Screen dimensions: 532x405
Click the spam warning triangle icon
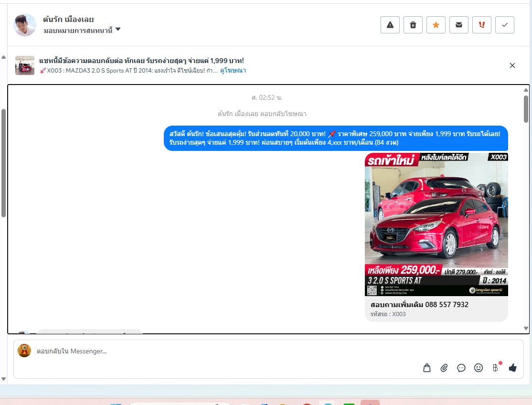[390, 25]
